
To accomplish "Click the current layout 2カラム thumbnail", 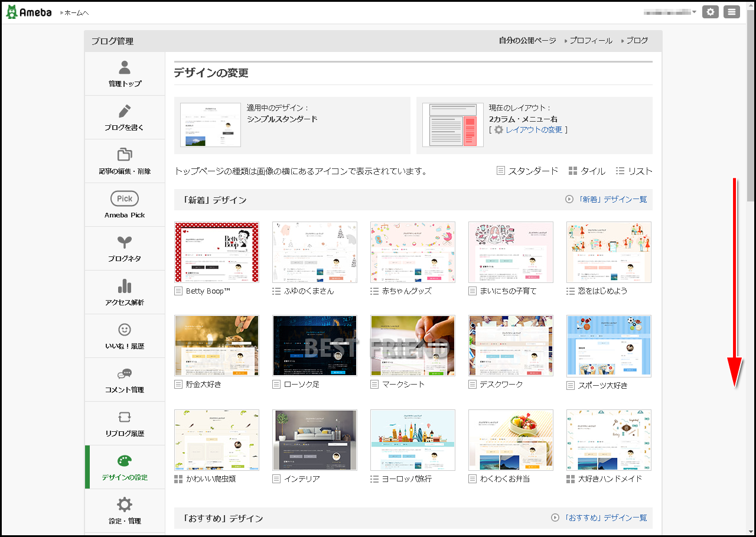I will click(x=453, y=125).
